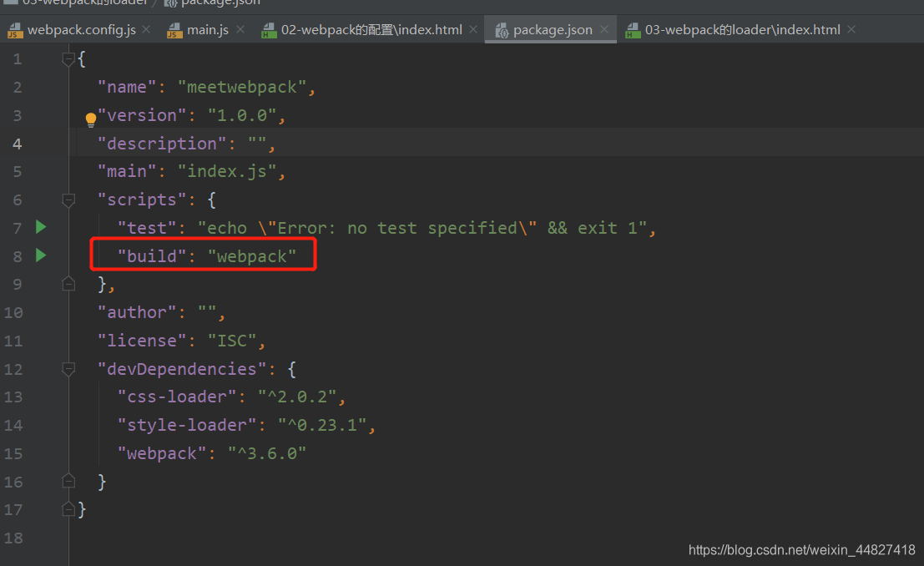Place cursor on "meetwebpack" name value
Viewport: 924px width, 566px height.
(241, 88)
